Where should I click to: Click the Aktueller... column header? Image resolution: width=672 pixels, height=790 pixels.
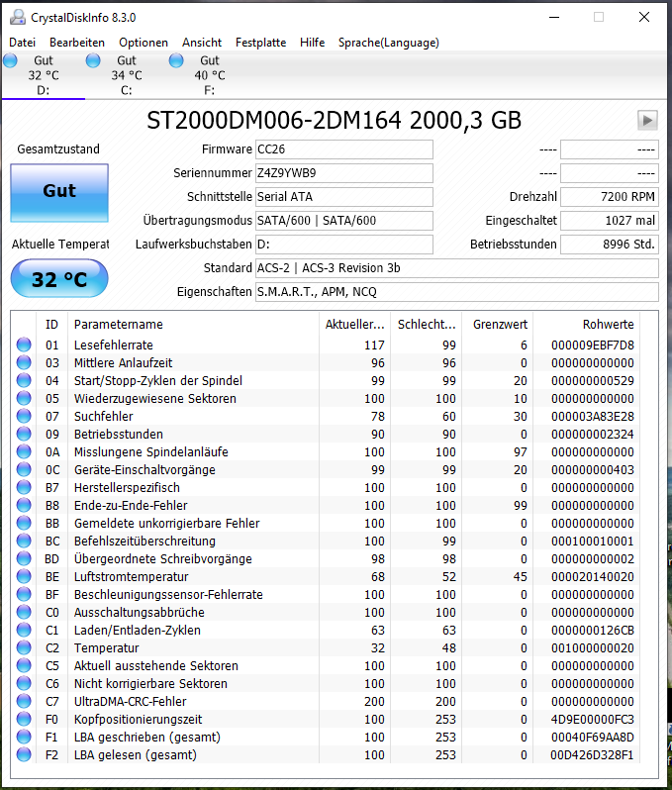tap(354, 325)
